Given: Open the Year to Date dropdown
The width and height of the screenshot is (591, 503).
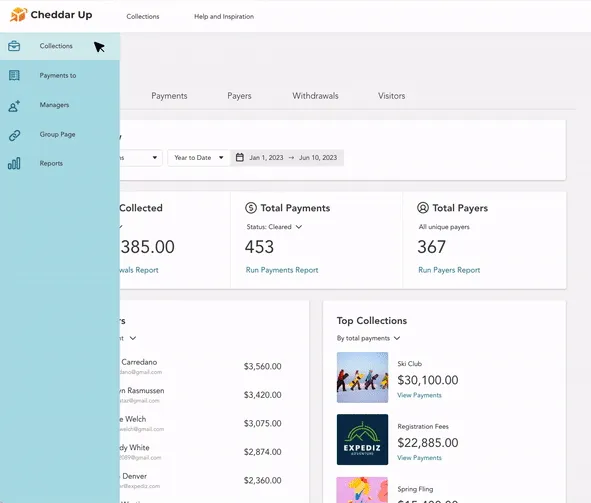Looking at the screenshot, I should click(x=199, y=157).
